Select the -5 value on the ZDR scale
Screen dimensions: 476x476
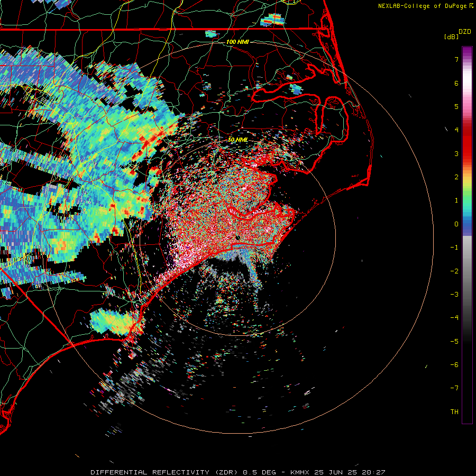tap(454, 342)
